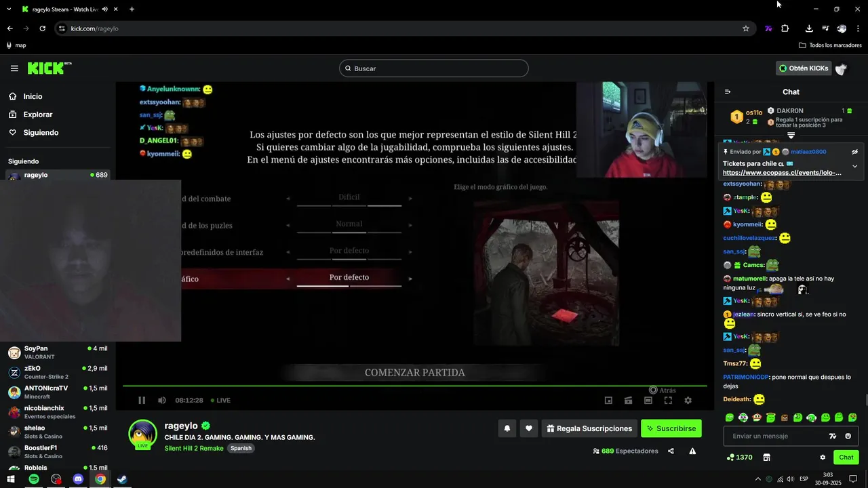Screen dimensions: 868x488
Task: Open chat settings gear
Action: click(823, 457)
